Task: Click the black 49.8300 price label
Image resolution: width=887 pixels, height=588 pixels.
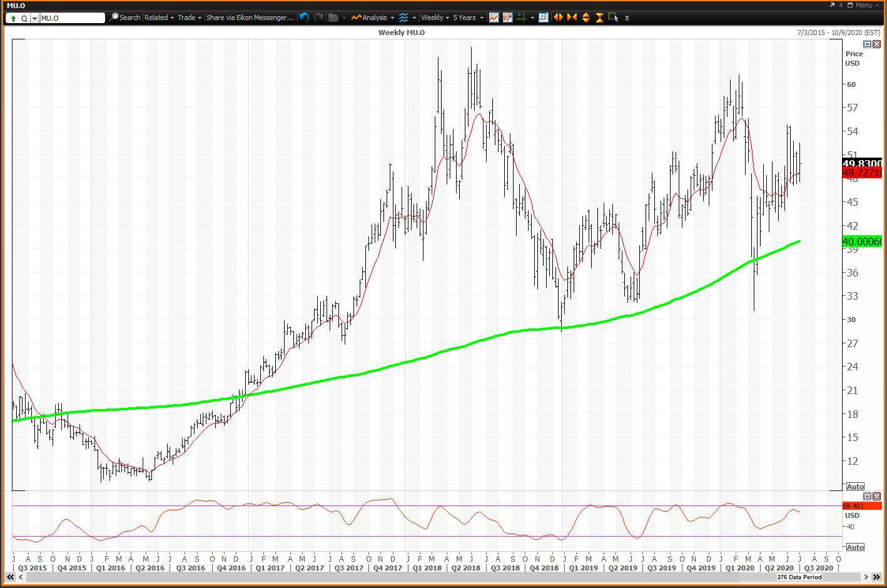Action: [862, 163]
